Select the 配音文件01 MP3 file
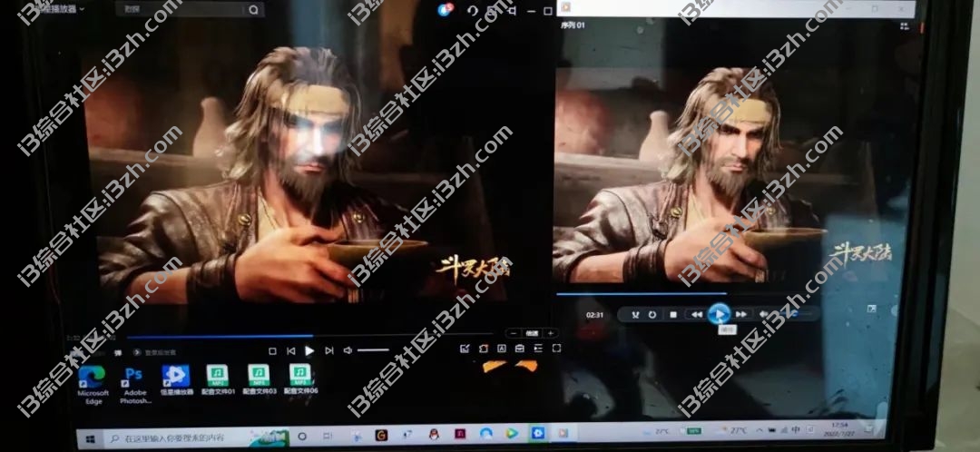The image size is (980, 452). 218,379
